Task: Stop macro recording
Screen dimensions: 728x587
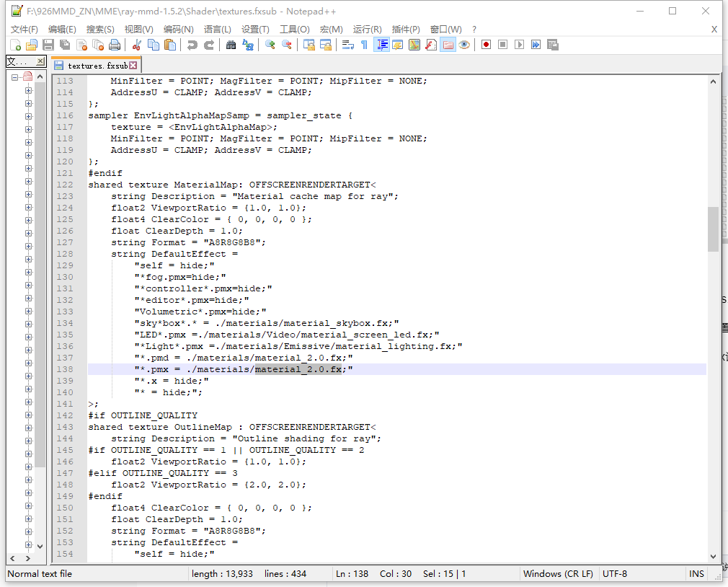Action: tap(502, 45)
